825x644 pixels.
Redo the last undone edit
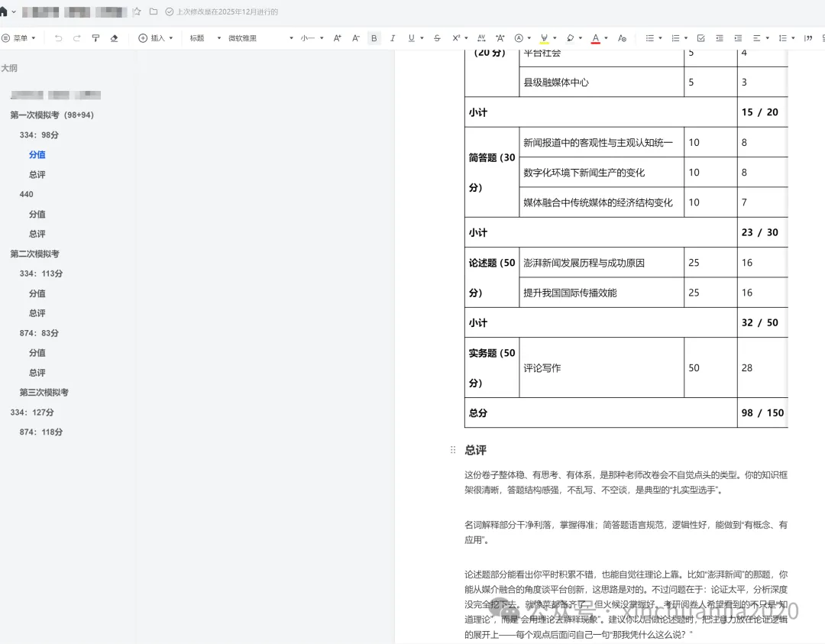point(77,38)
